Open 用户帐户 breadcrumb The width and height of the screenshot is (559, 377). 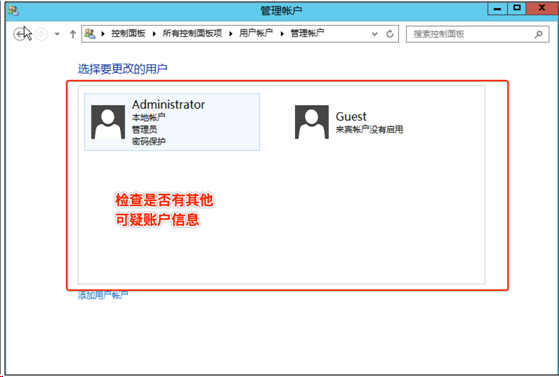coord(256,34)
